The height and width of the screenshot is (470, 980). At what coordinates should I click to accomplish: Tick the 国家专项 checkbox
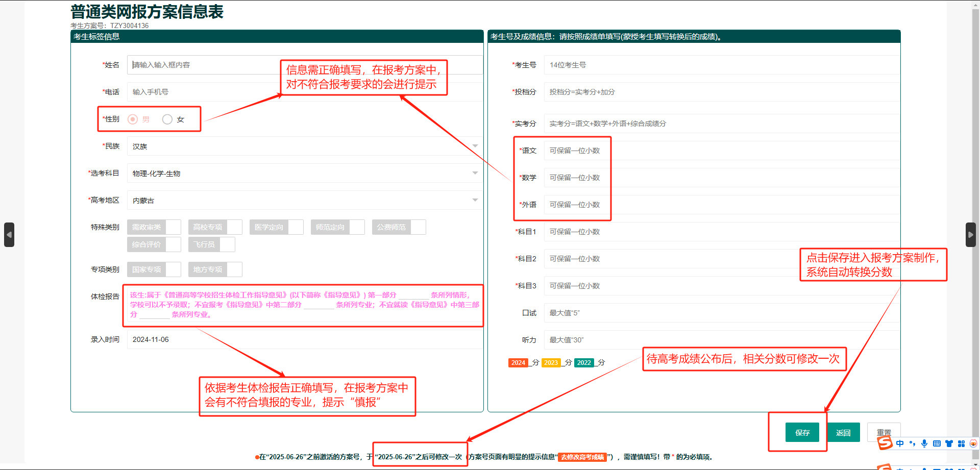[x=173, y=269]
